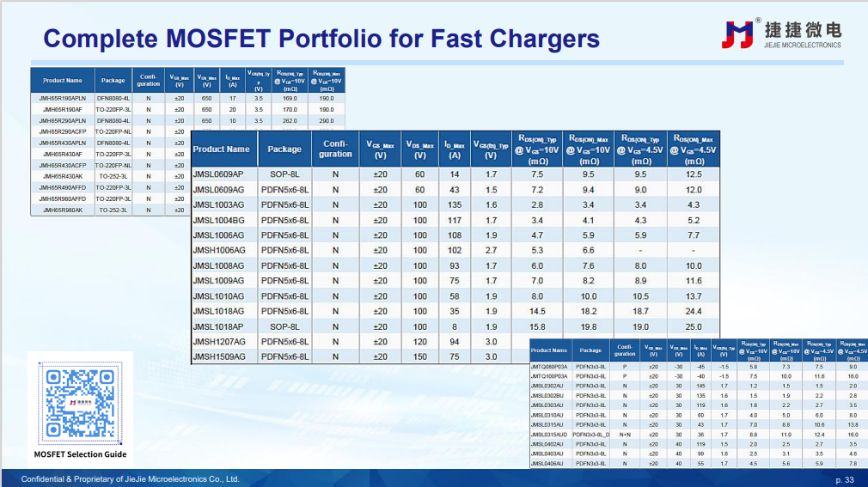This screenshot has height=487, width=868.
Task: Click 'ID_Max (A)' header of middle table
Action: point(455,149)
